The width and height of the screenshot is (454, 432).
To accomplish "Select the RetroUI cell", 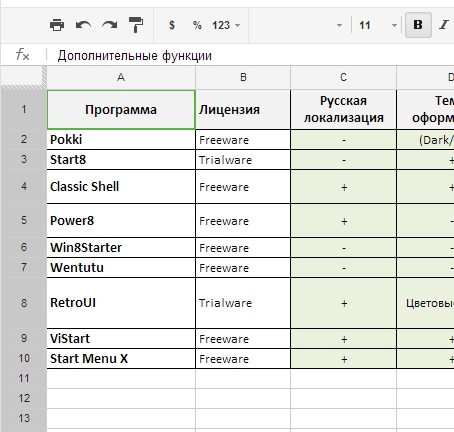I will coord(121,303).
